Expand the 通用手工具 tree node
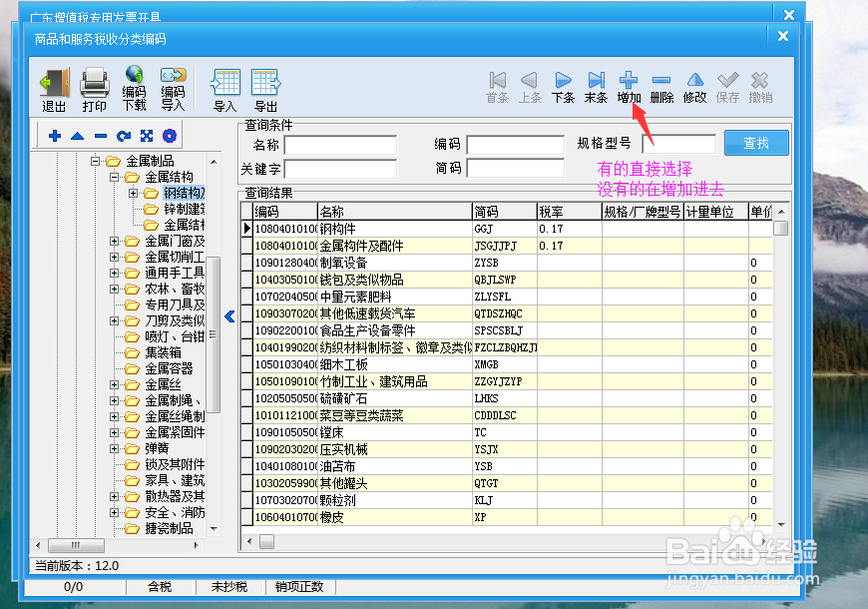 (x=114, y=274)
